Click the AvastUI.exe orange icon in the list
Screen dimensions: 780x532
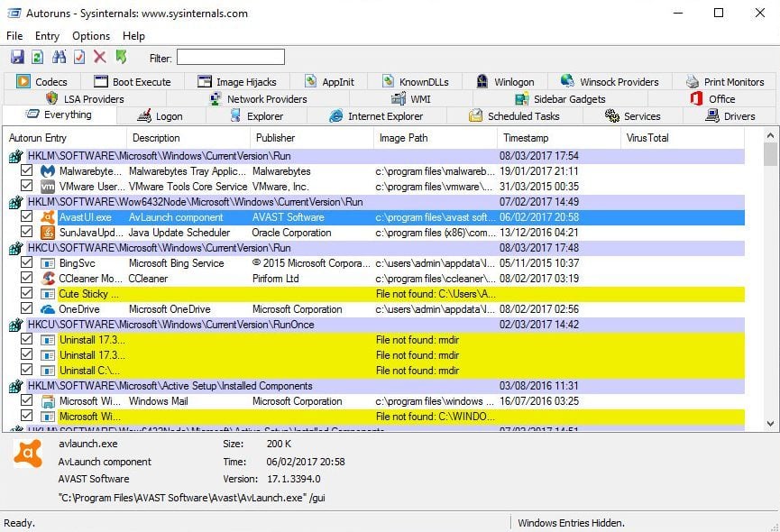click(48, 217)
